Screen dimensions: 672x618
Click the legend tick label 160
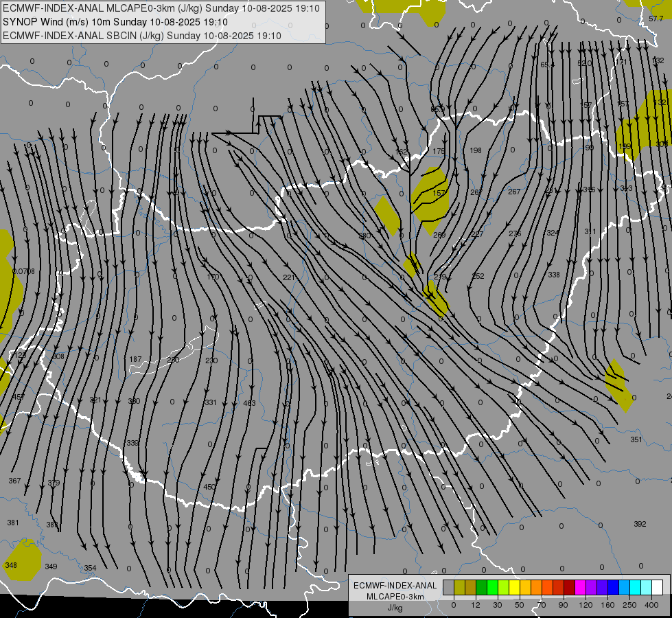[607, 605]
